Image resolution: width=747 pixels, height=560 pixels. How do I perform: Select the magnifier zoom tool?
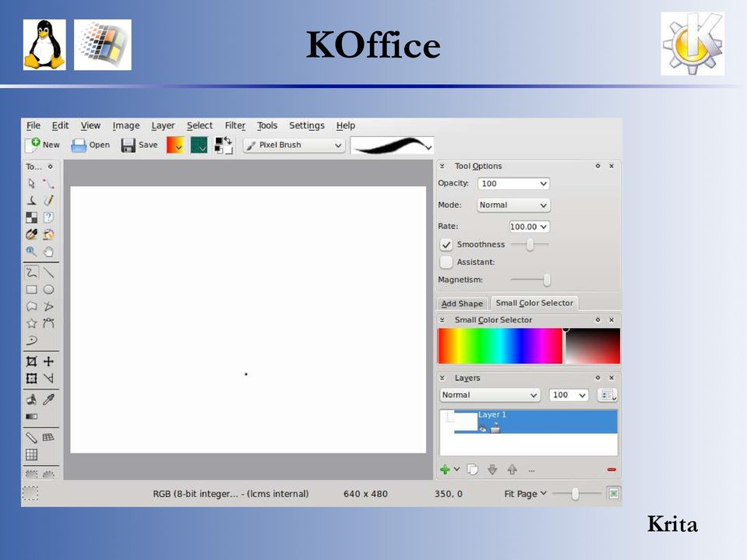pyautogui.click(x=31, y=252)
